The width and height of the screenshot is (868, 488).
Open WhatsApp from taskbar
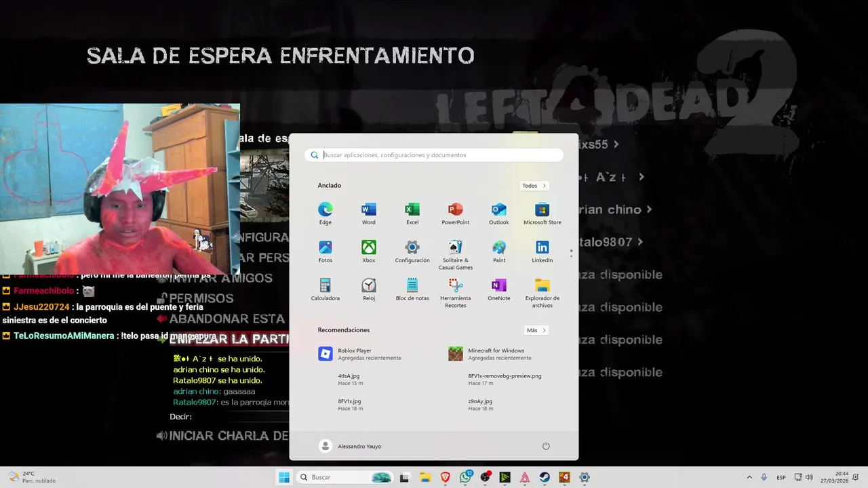coord(465,477)
